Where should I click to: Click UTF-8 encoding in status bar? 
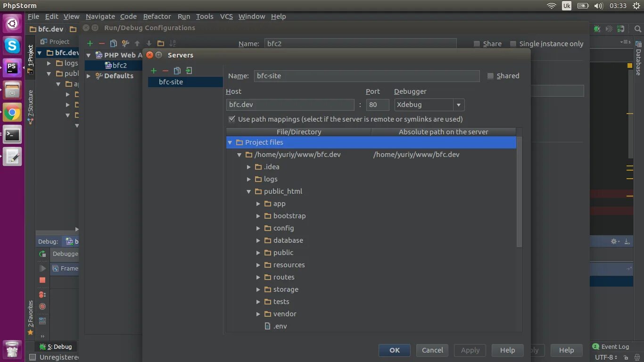coord(606,357)
